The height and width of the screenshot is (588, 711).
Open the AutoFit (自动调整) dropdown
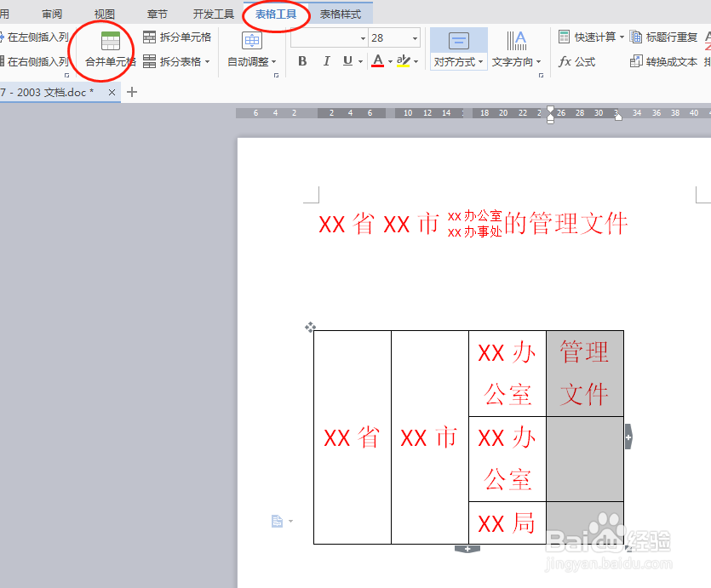tap(249, 61)
